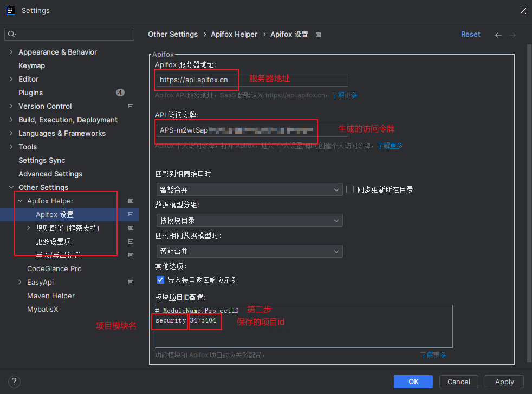Click the Plugins update count badge 4
Image resolution: width=532 pixels, height=394 pixels.
click(x=120, y=93)
